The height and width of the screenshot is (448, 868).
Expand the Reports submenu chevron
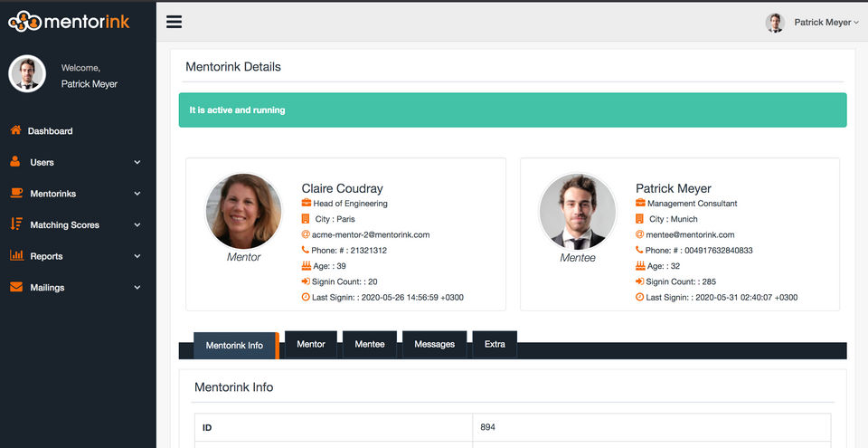click(x=137, y=256)
